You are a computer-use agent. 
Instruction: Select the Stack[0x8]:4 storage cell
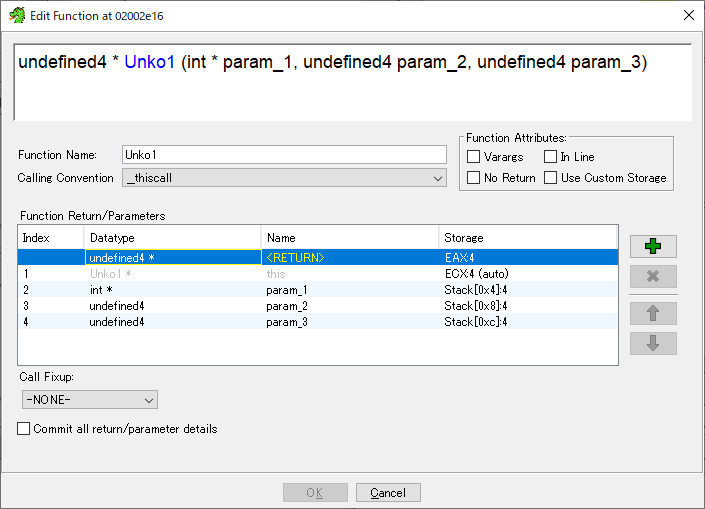[x=528, y=306]
